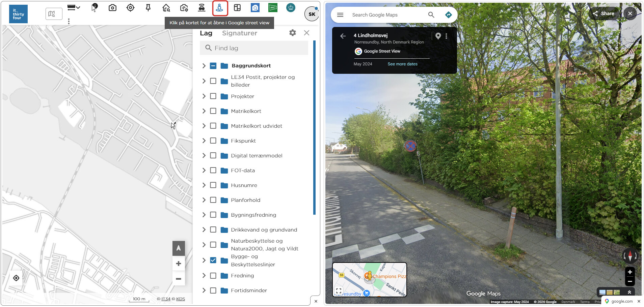
Task: Uncheck Bygge- og Beskyttelseslinjer checkbox
Action: click(213, 260)
